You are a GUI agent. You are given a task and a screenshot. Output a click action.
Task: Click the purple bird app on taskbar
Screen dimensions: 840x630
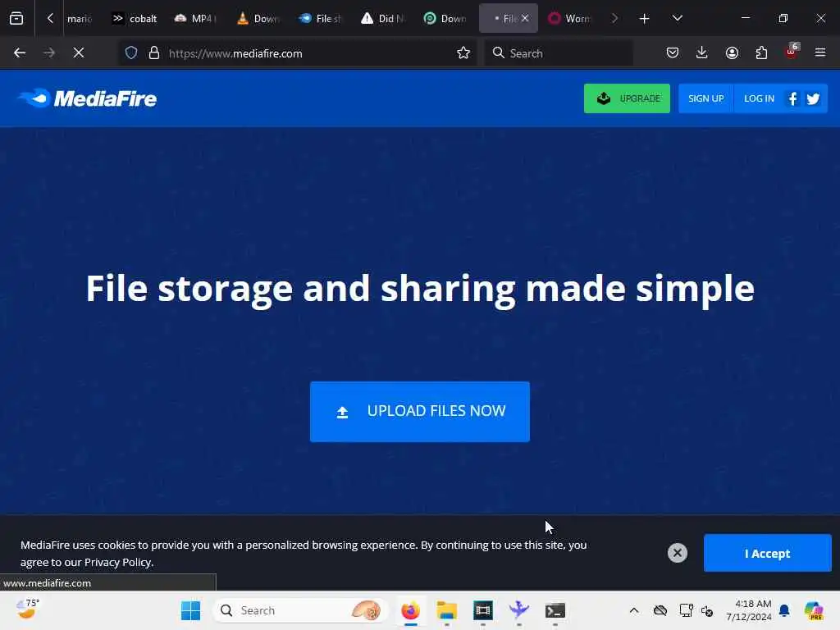pyautogui.click(x=518, y=610)
